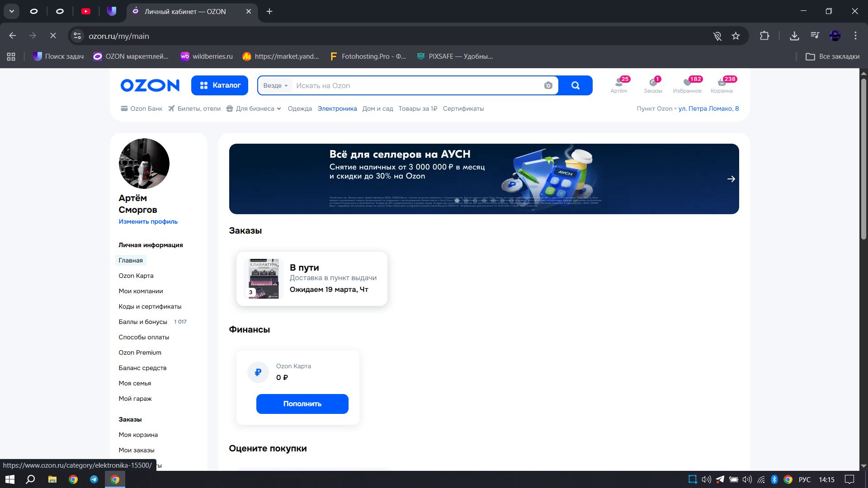Expand the Везде search scope dropdown

pos(275,86)
